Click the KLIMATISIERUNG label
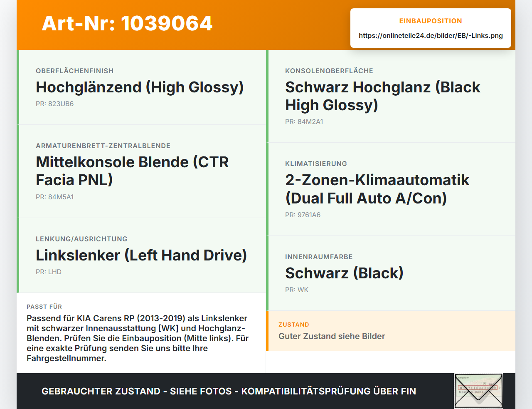Screen dimensions: 532x409 (316, 164)
